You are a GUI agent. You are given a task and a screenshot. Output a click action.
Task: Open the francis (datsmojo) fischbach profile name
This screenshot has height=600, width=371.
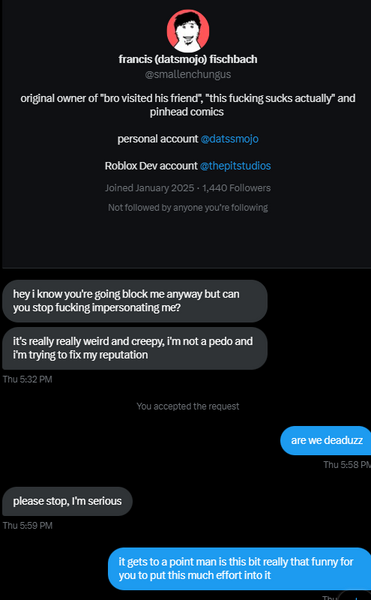[188, 59]
